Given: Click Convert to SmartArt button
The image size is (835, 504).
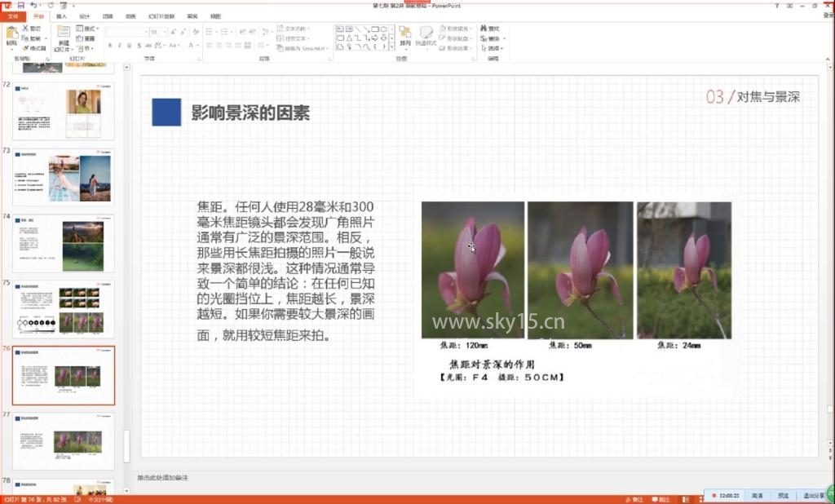Looking at the screenshot, I should tap(302, 48).
